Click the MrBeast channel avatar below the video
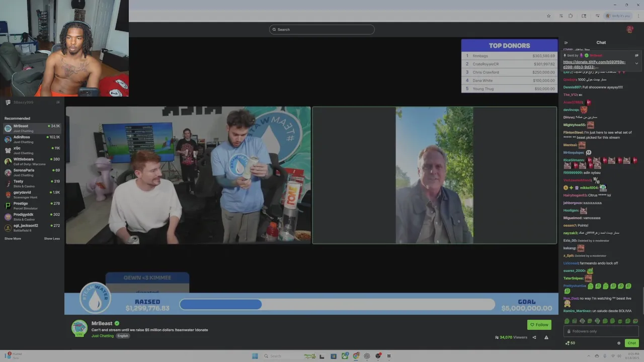The image size is (644, 362). pos(79,328)
